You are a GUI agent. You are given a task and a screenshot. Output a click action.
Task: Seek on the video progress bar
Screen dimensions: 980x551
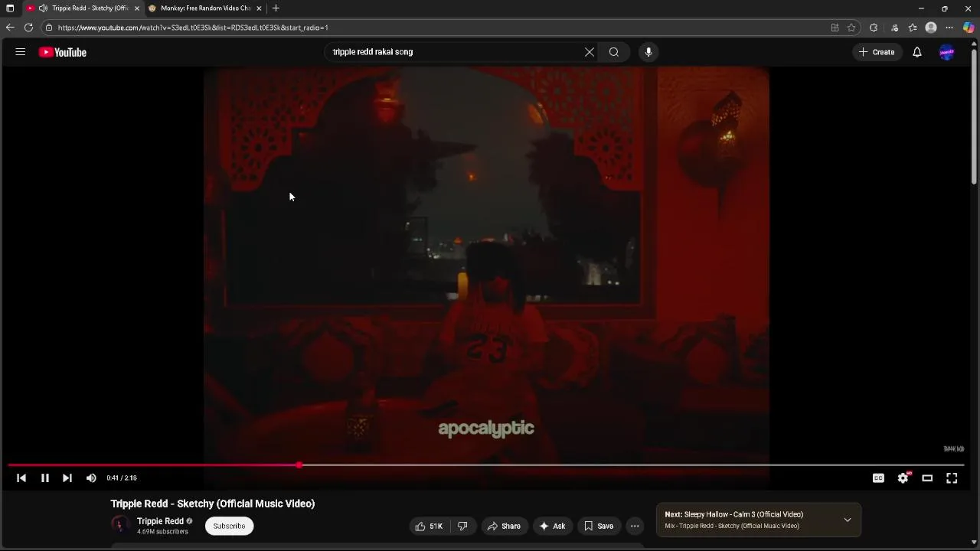(x=486, y=465)
